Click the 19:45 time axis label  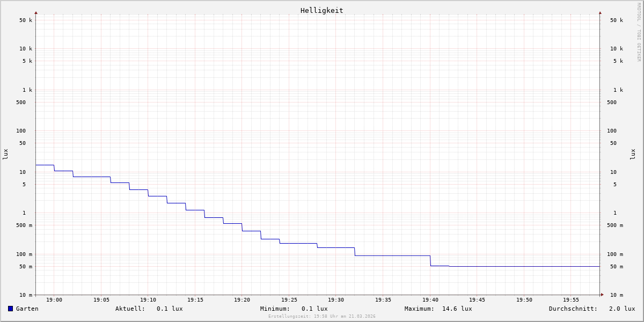point(477,300)
